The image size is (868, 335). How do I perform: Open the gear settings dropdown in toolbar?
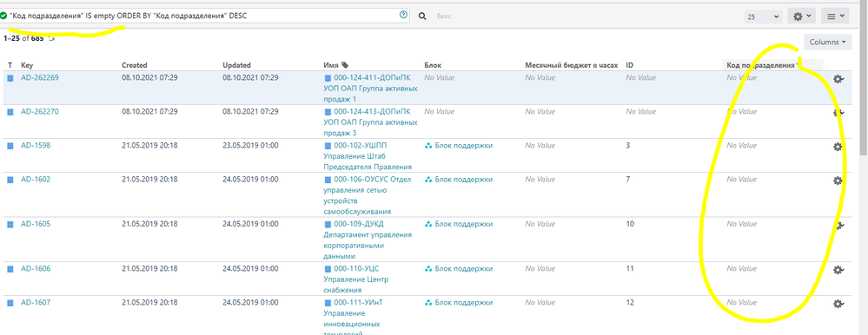coord(802,16)
